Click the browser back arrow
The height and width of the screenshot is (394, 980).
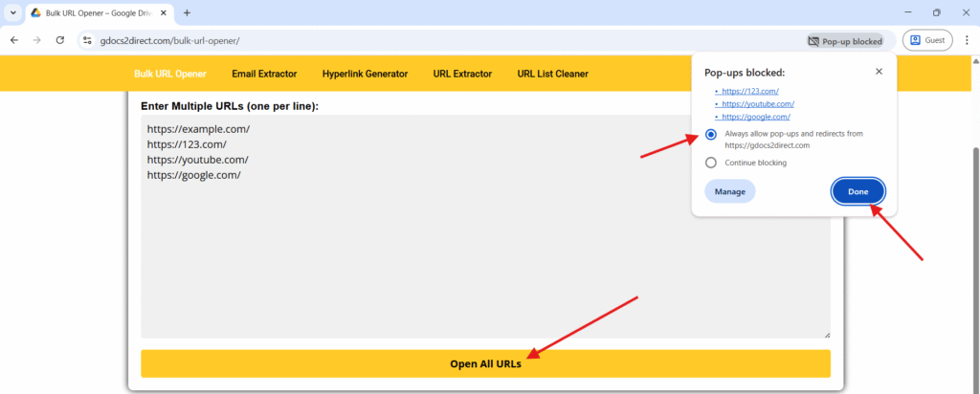[13, 40]
